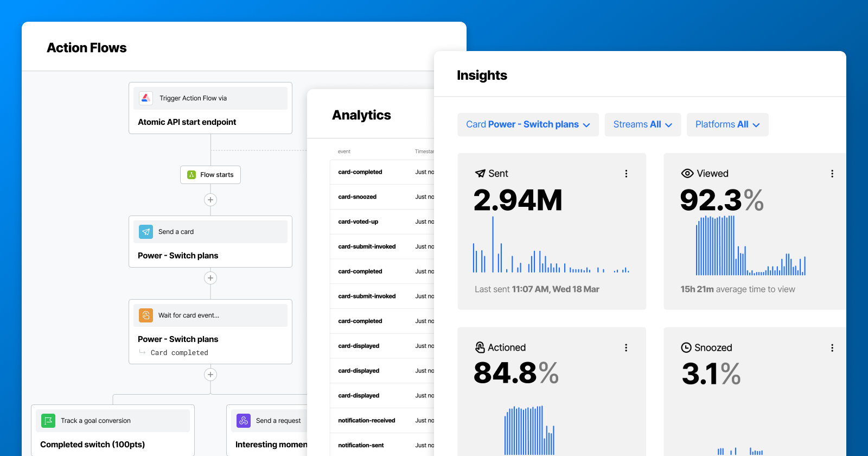Click the blue Send a card paper-plane icon
This screenshot has width=868, height=456.
click(x=146, y=232)
